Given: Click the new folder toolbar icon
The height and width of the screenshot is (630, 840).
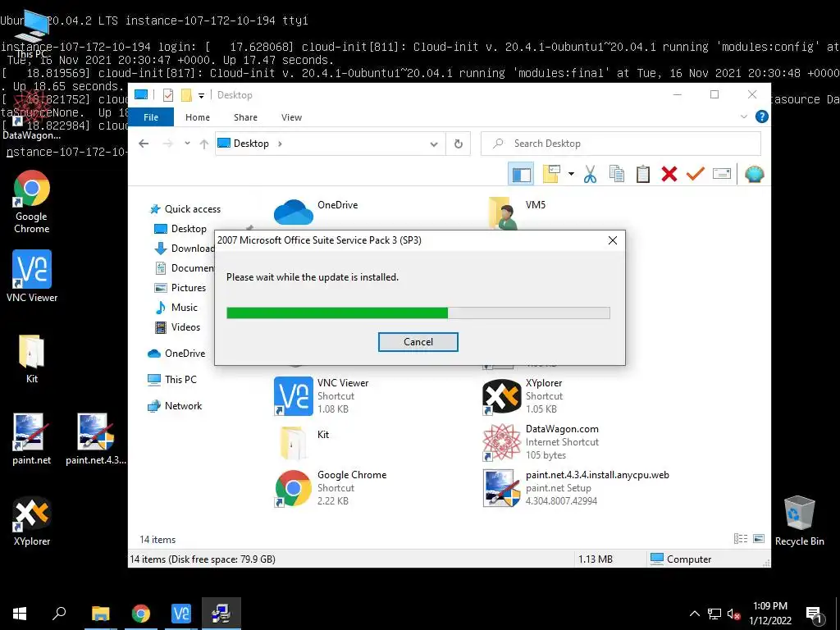Looking at the screenshot, I should 551,174.
